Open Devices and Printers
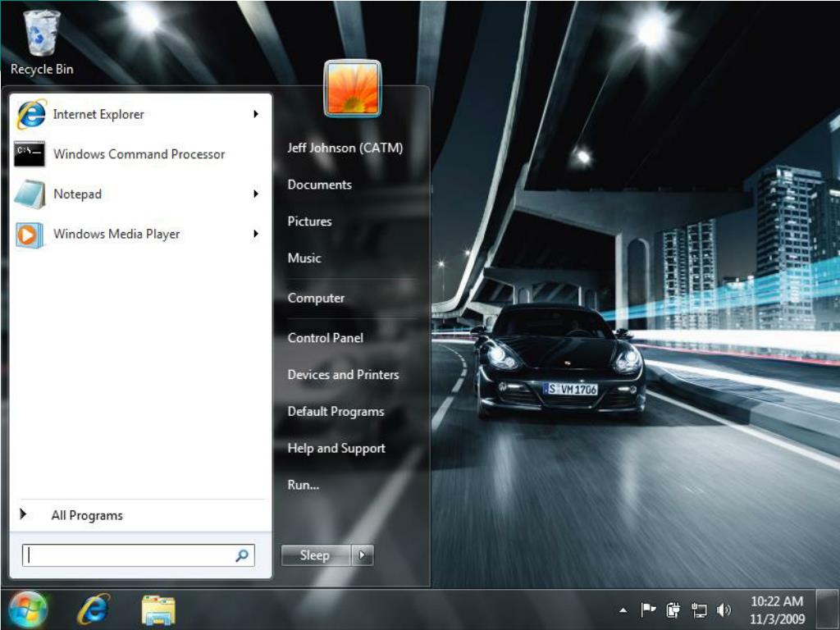This screenshot has width=840, height=630. 344,374
